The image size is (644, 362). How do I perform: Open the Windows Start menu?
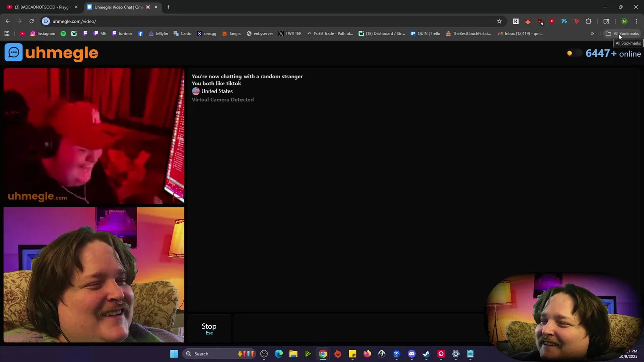point(174,354)
